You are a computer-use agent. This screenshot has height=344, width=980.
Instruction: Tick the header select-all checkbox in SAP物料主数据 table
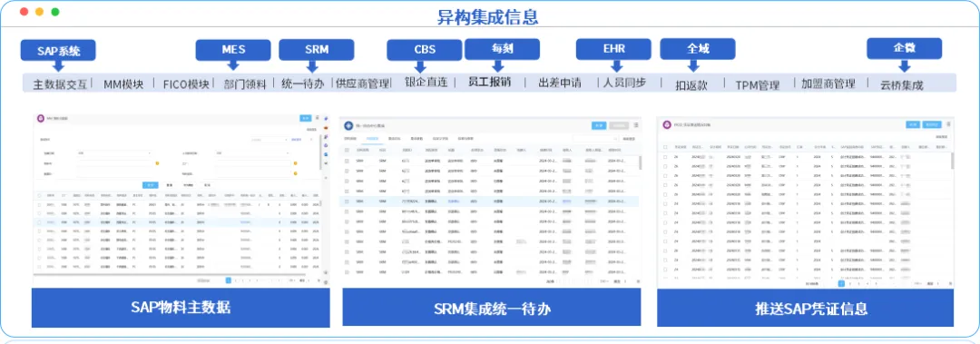click(x=40, y=195)
